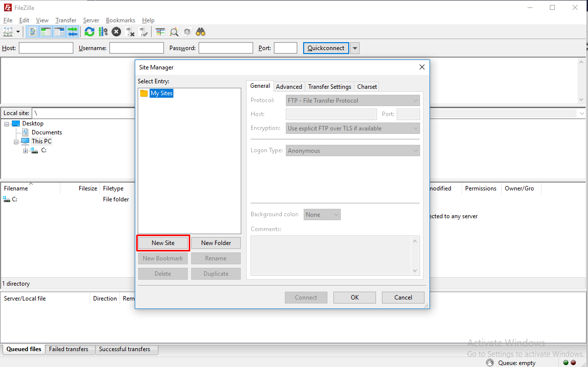Close the Site Manager dialog
588x367 pixels.
[x=422, y=67]
